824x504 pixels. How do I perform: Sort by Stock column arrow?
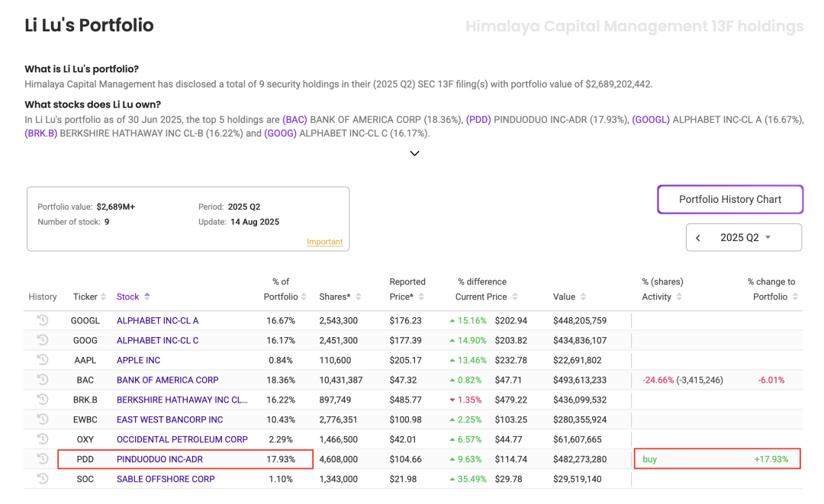(x=147, y=296)
